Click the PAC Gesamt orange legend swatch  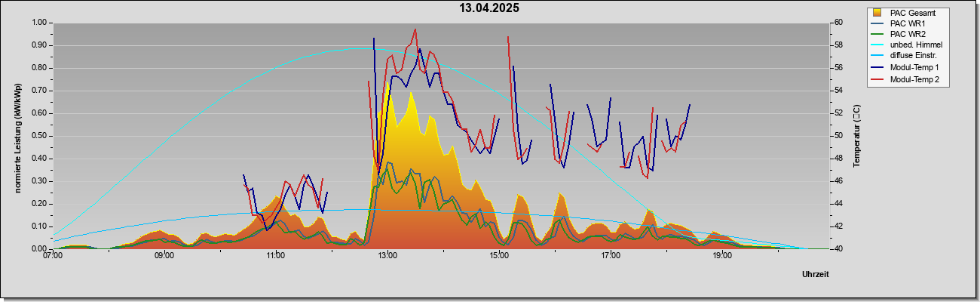click(877, 12)
